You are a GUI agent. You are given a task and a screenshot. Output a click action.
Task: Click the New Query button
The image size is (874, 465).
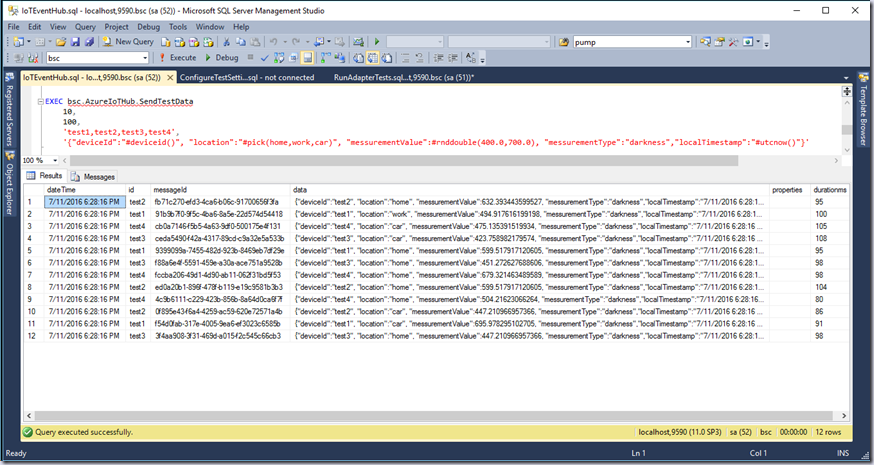[x=128, y=42]
